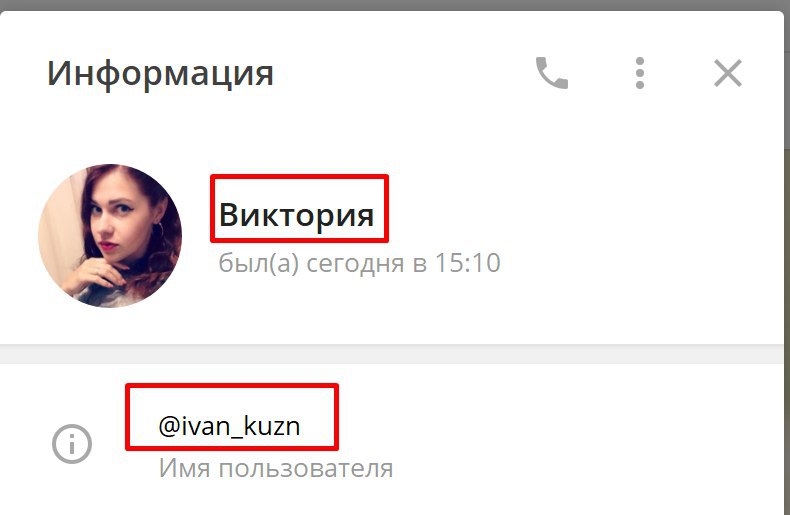Click the Информация panel title

(160, 74)
